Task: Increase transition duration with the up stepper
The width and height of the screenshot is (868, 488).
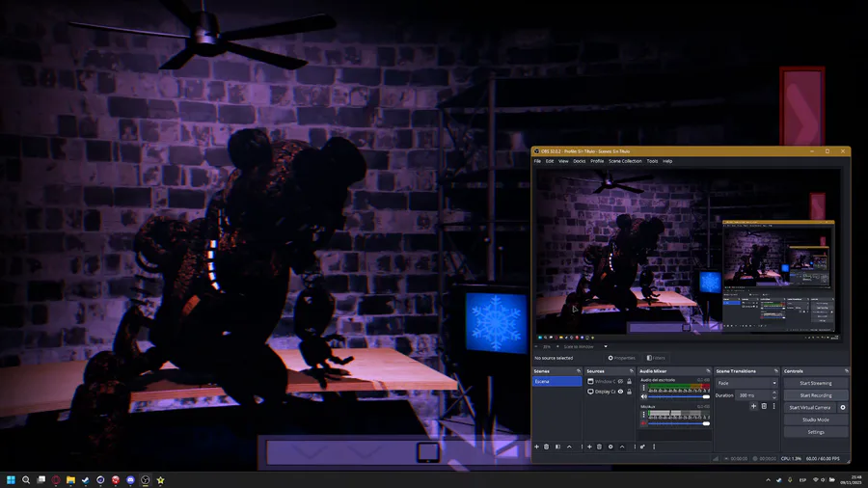Action: (773, 393)
